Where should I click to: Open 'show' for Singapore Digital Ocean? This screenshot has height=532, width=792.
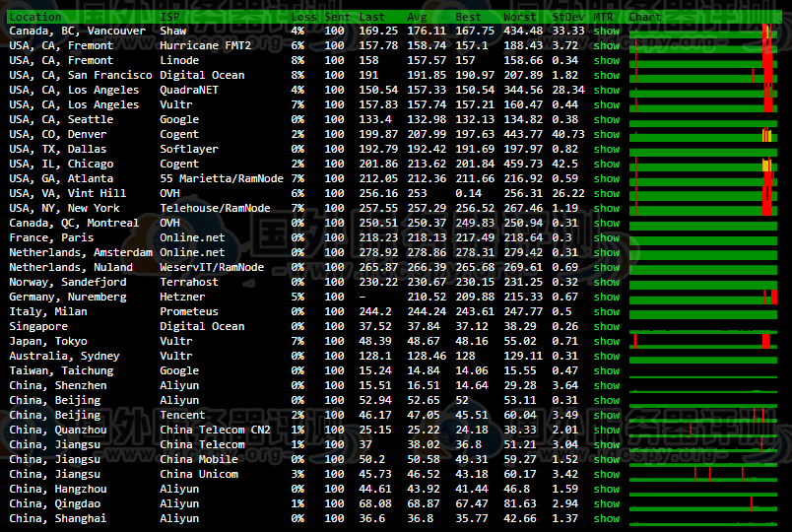coord(606,326)
